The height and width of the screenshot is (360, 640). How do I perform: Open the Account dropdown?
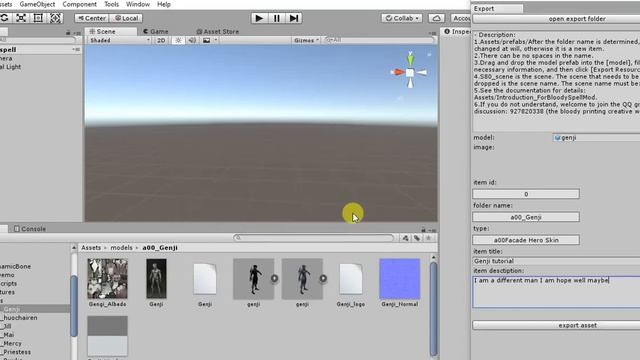461,18
